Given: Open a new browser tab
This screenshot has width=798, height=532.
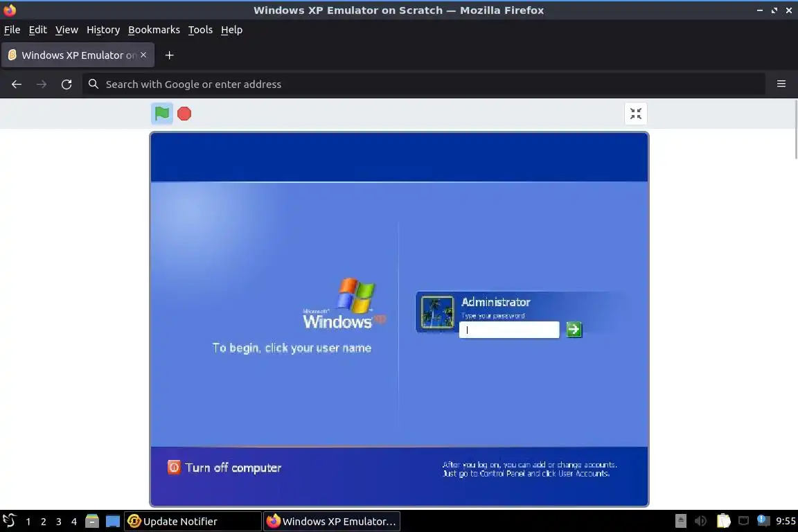Looking at the screenshot, I should coord(170,55).
